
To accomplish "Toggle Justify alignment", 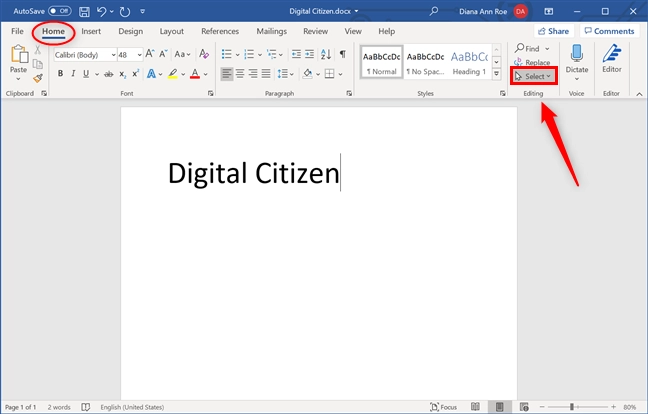I will [266, 74].
